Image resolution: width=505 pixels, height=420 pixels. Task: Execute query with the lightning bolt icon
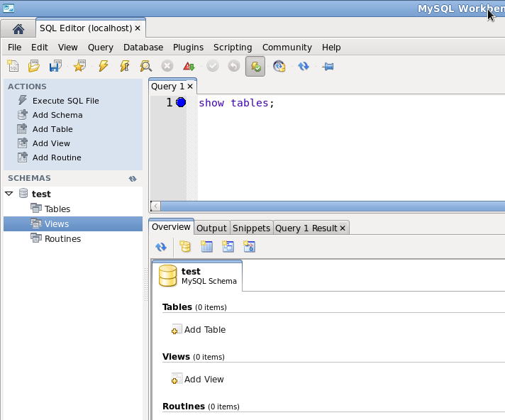point(104,66)
